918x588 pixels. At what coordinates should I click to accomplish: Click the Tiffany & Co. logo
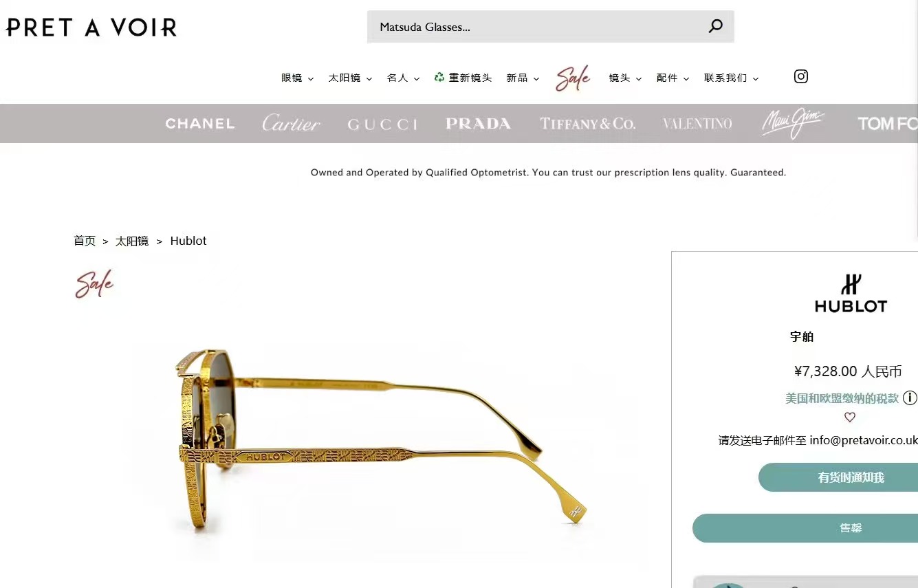588,124
